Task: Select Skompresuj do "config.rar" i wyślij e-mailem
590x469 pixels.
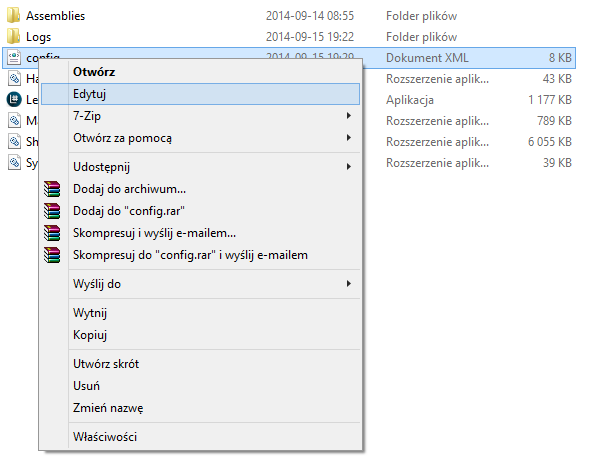Action: point(201,255)
